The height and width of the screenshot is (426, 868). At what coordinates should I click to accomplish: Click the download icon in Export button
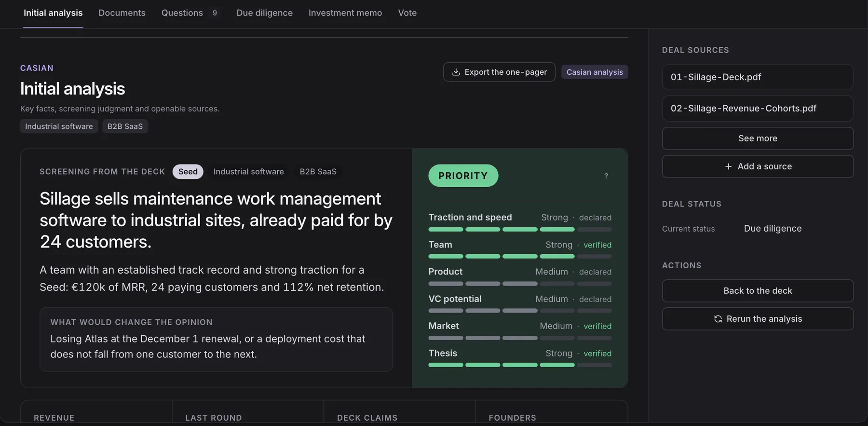(456, 72)
